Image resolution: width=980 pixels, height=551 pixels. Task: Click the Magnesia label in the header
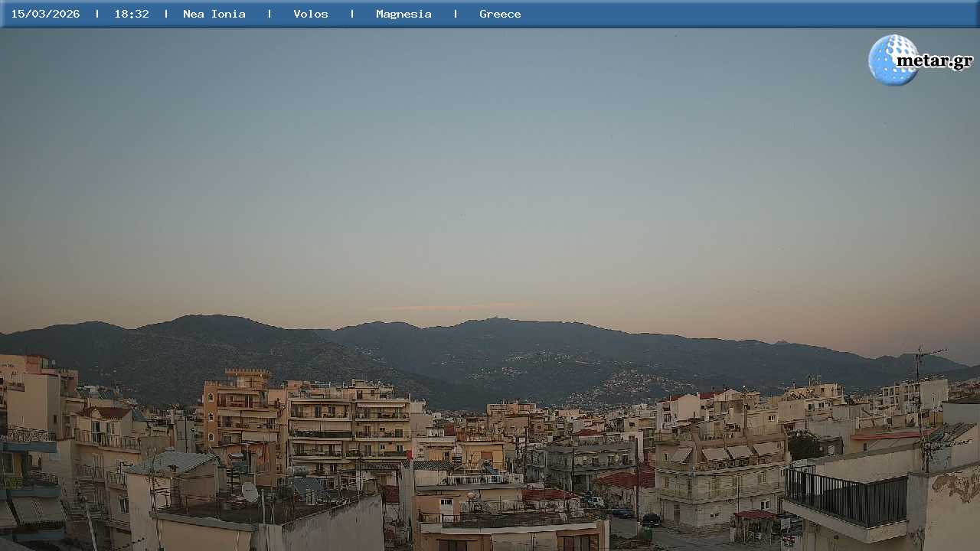403,14
